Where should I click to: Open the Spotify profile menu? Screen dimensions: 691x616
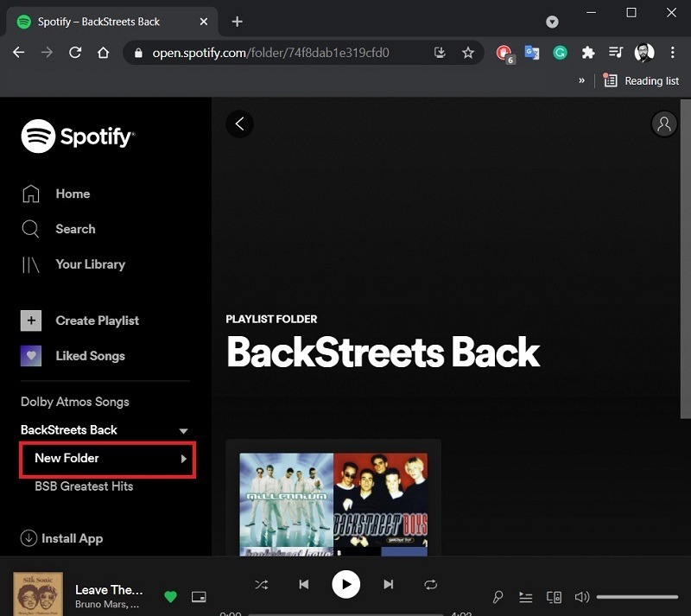pyautogui.click(x=663, y=124)
